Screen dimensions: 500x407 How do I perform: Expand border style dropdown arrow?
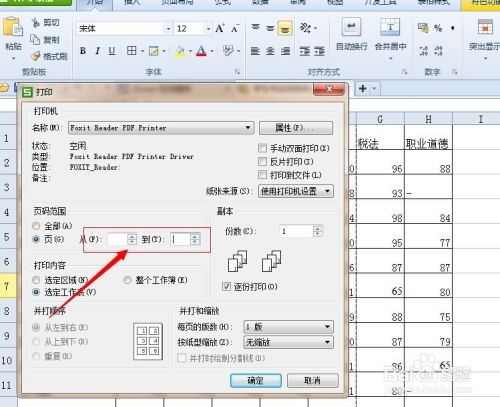pos(143,51)
